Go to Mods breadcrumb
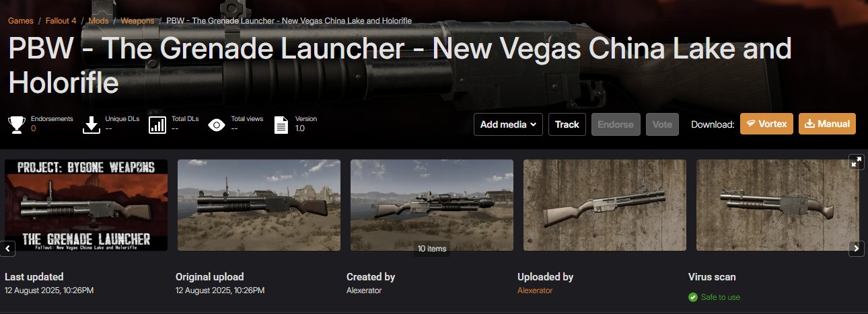 [x=98, y=21]
